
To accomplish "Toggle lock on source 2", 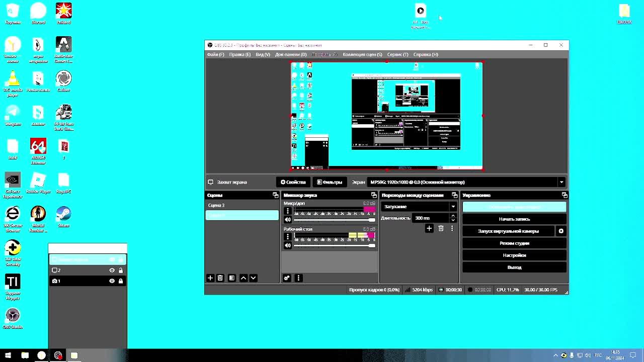I will (120, 270).
